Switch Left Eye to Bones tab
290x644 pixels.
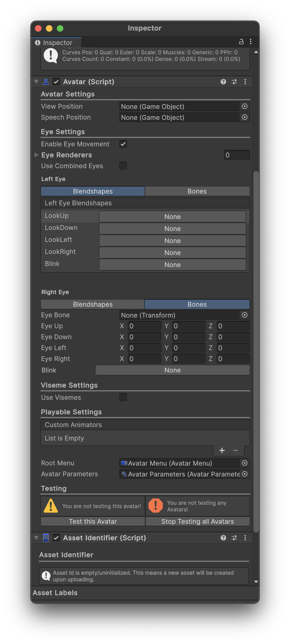[197, 191]
